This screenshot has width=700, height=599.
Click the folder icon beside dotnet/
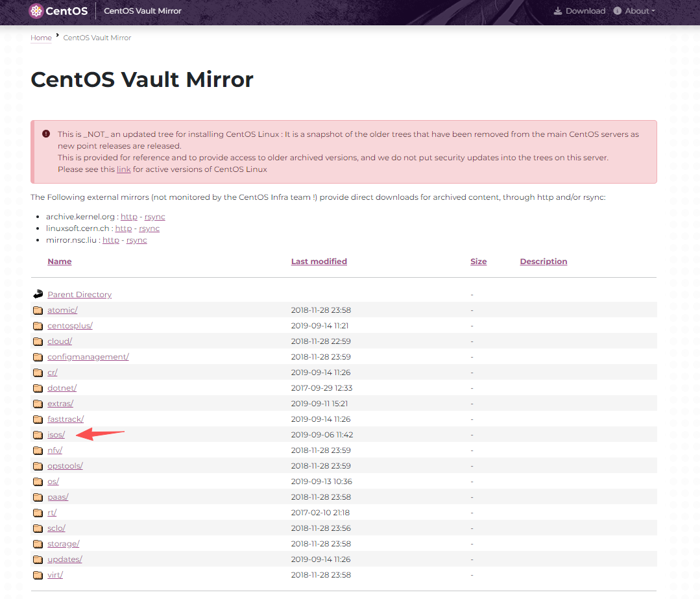tap(38, 388)
